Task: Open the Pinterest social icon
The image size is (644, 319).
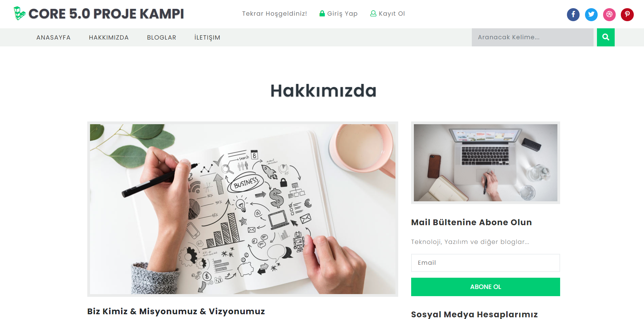Action: 627,15
